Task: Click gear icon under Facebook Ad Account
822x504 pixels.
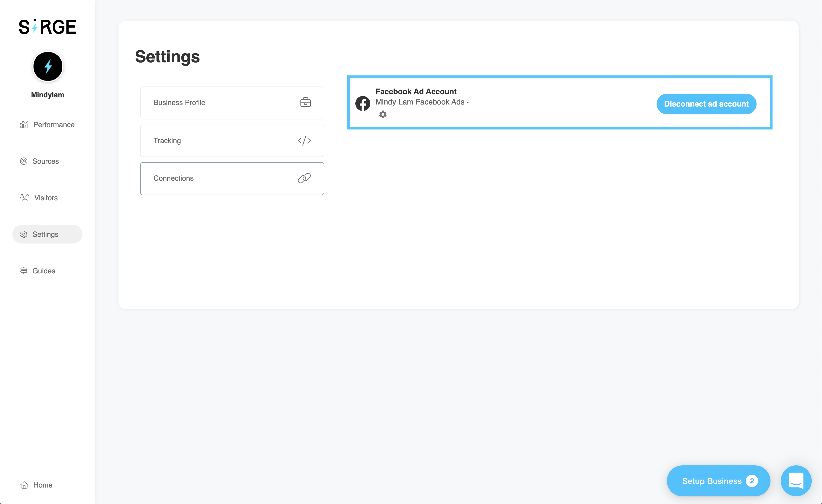Action: point(383,114)
